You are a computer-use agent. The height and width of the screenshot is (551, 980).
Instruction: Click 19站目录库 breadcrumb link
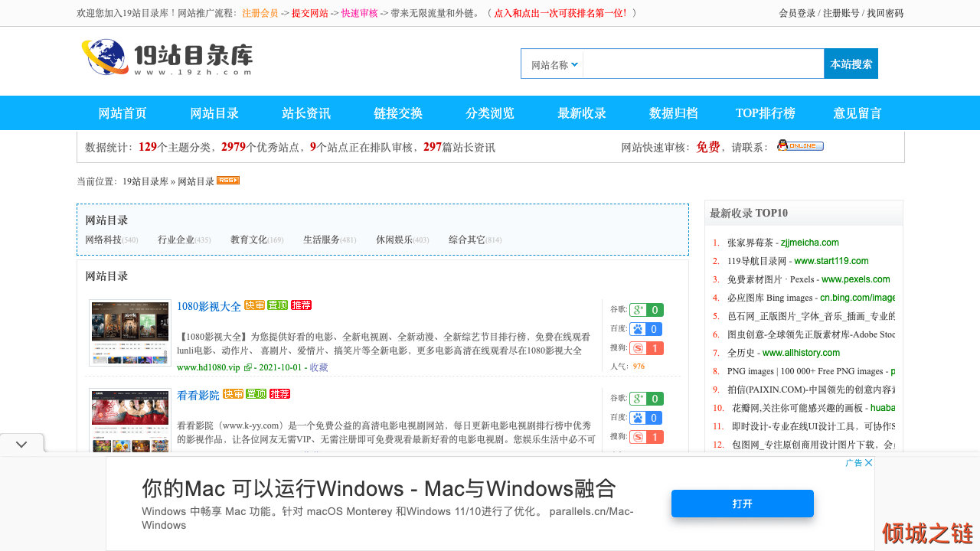click(x=145, y=181)
